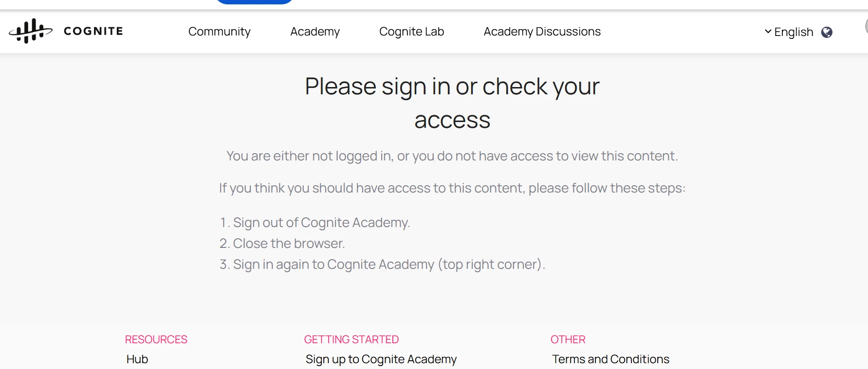Image resolution: width=868 pixels, height=369 pixels.
Task: Click the OTHER footer heading
Action: [568, 339]
